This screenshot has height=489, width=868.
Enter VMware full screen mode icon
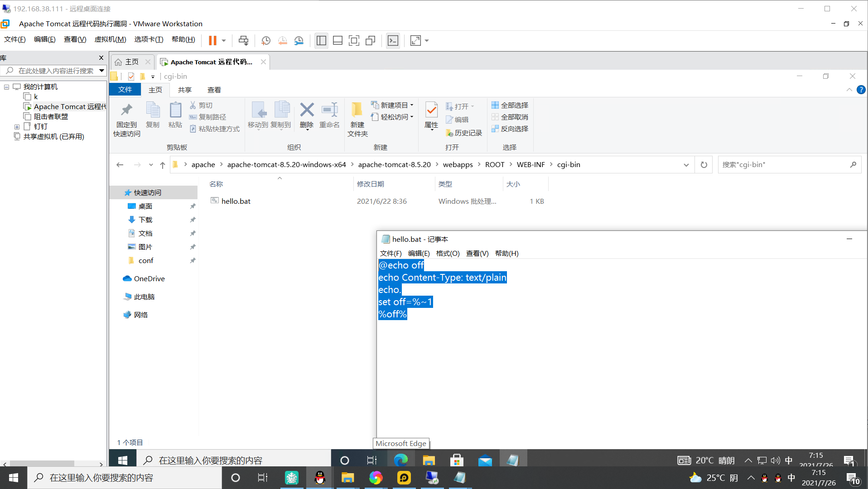[x=354, y=41]
